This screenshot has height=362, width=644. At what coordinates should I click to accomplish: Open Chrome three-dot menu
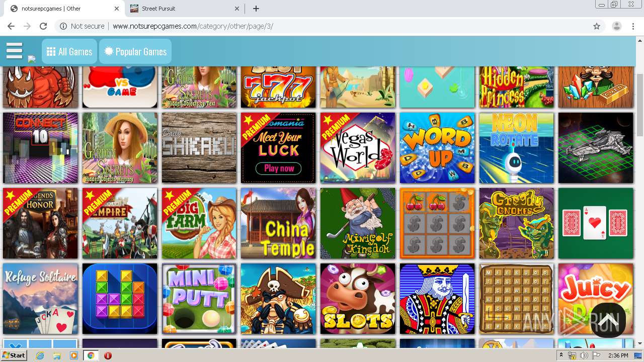tap(633, 26)
